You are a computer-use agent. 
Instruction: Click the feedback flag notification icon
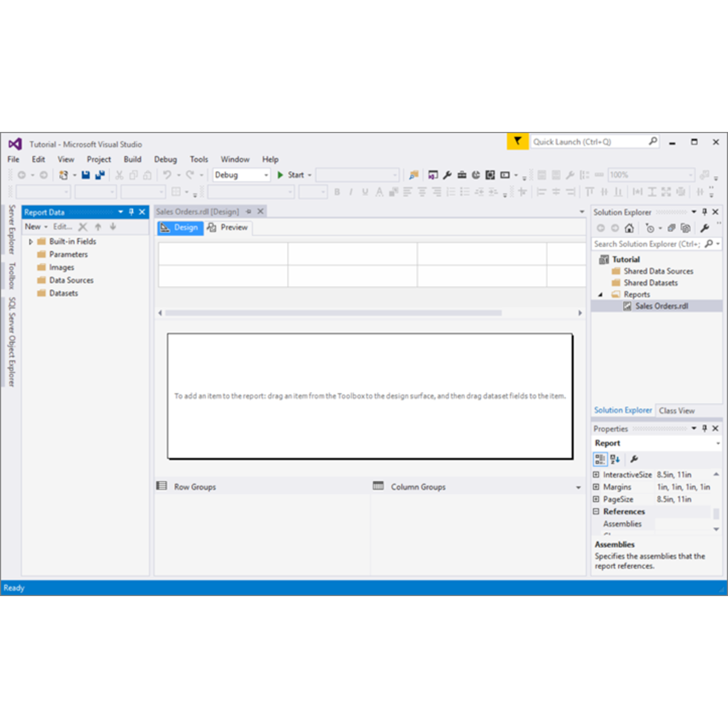click(517, 141)
